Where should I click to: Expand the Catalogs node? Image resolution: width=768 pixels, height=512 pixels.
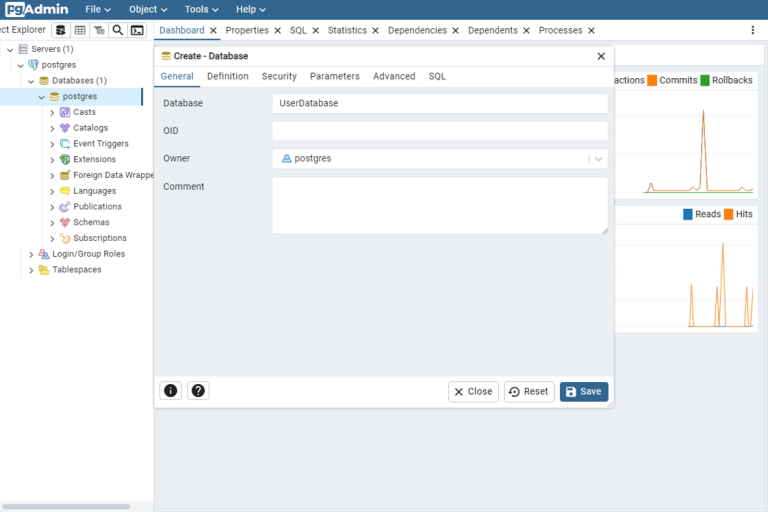tap(52, 128)
